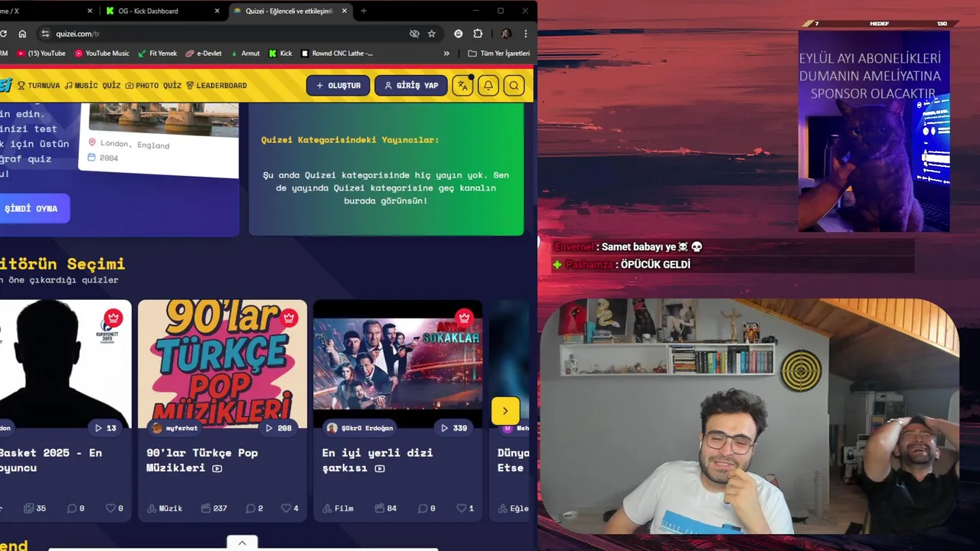Open the Quizei search magnifier button
980x551 pixels.
point(514,86)
